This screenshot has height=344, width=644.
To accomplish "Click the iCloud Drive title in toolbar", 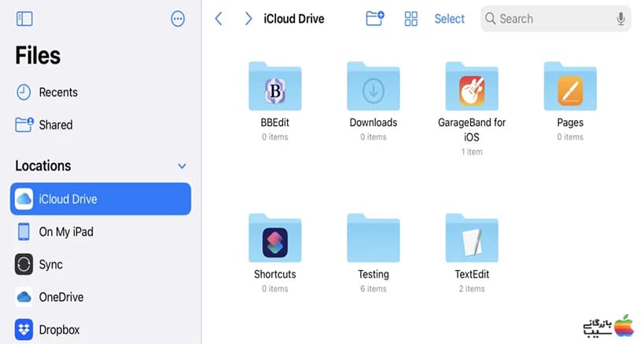I will (x=293, y=18).
